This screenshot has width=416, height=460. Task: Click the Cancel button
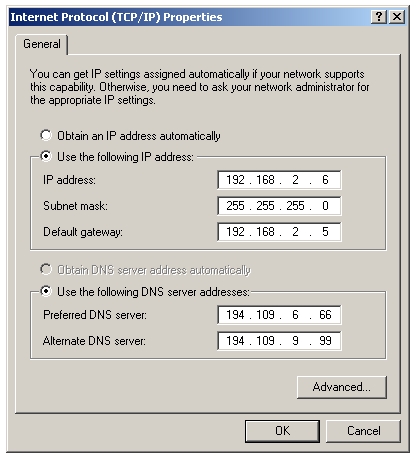tap(363, 431)
